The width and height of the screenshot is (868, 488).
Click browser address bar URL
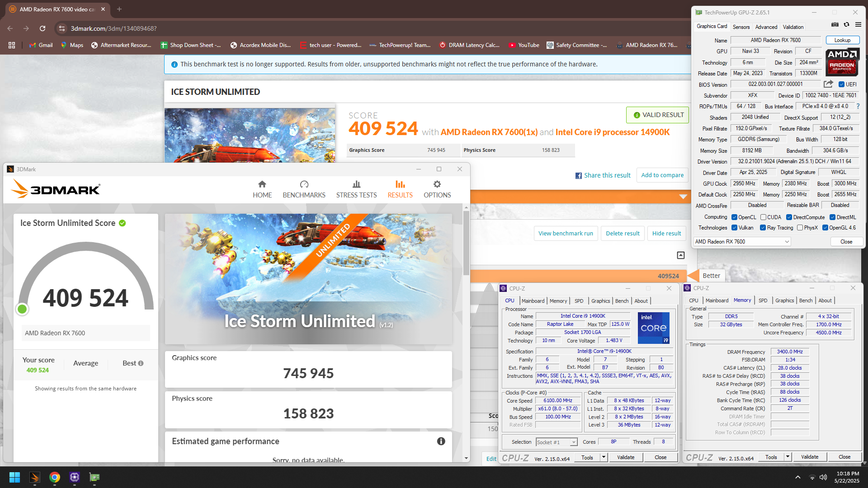[x=114, y=28]
